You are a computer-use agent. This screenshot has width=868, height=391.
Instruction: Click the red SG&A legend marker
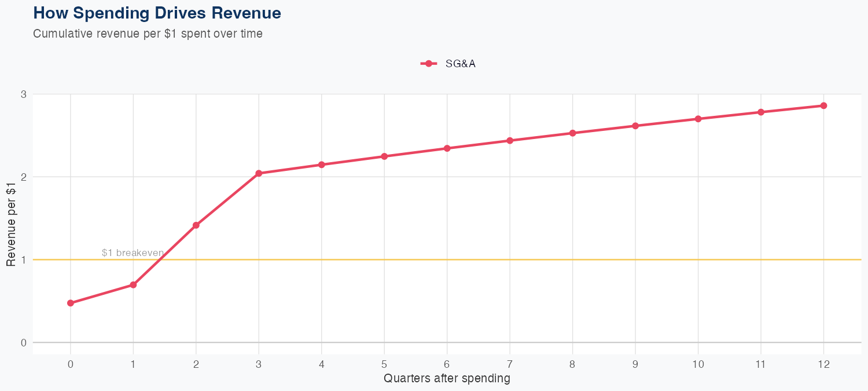point(428,64)
